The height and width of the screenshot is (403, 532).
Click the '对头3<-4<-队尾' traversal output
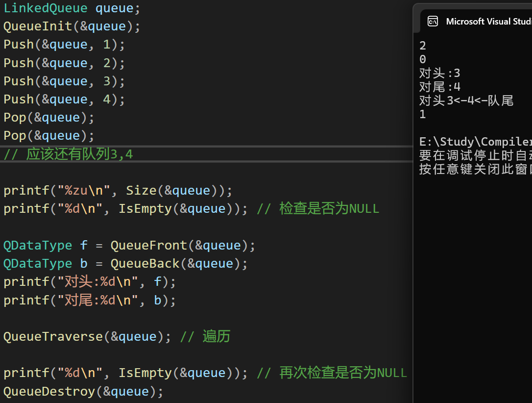coord(466,101)
